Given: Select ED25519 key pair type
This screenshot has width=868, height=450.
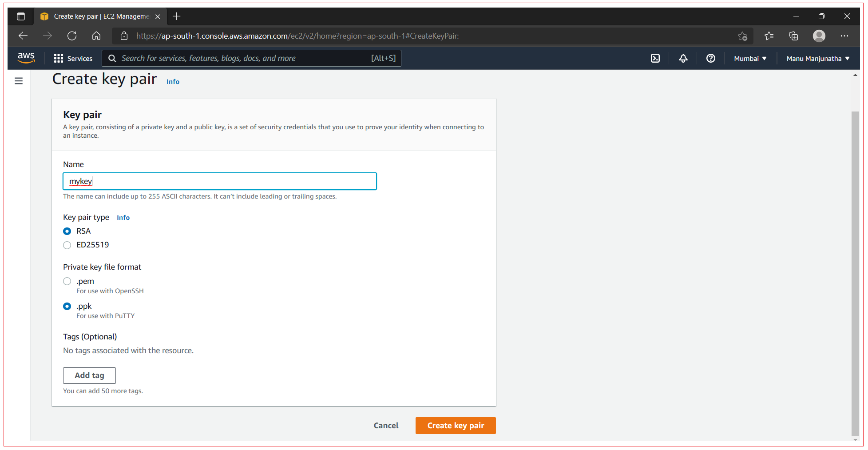Looking at the screenshot, I should [x=67, y=245].
